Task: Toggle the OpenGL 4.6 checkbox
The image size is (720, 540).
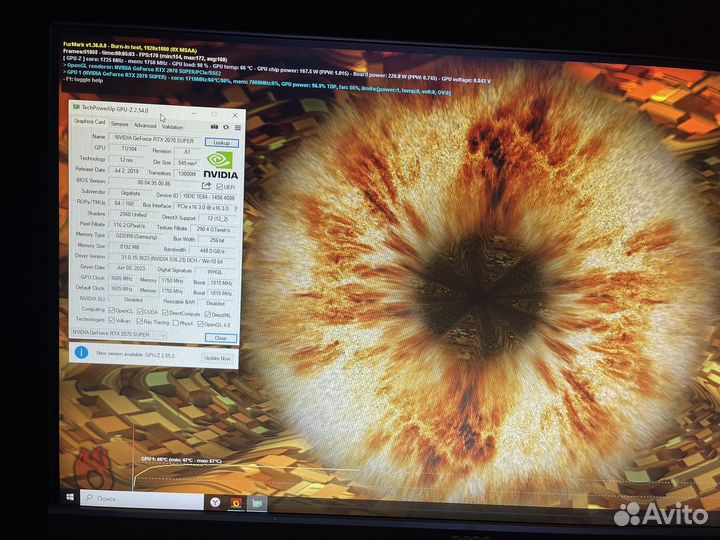Action: click(200, 324)
